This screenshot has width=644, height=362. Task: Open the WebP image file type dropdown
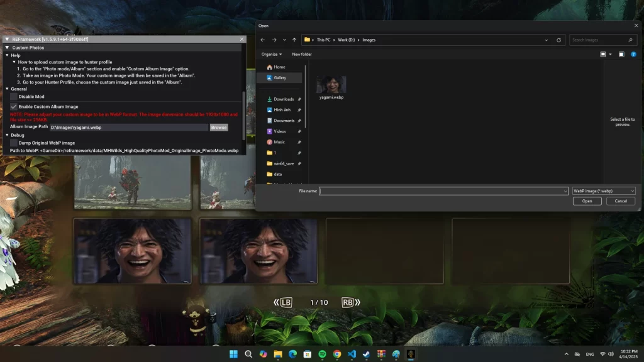point(604,191)
